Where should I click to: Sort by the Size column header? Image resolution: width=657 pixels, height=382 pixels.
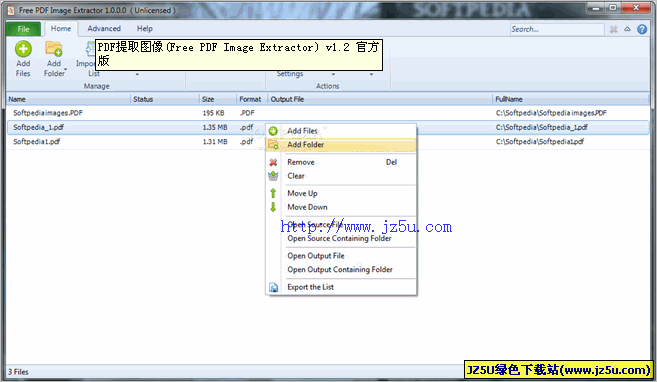[218, 99]
